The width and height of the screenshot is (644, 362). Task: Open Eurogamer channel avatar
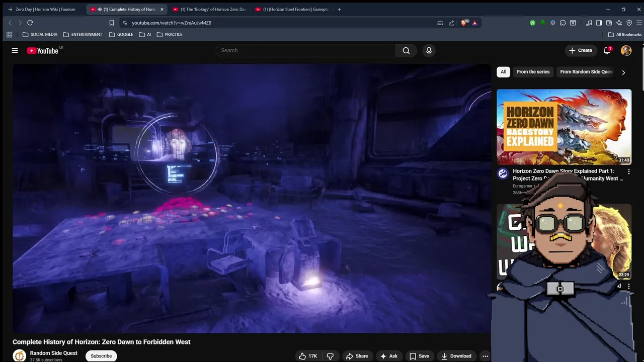(503, 174)
